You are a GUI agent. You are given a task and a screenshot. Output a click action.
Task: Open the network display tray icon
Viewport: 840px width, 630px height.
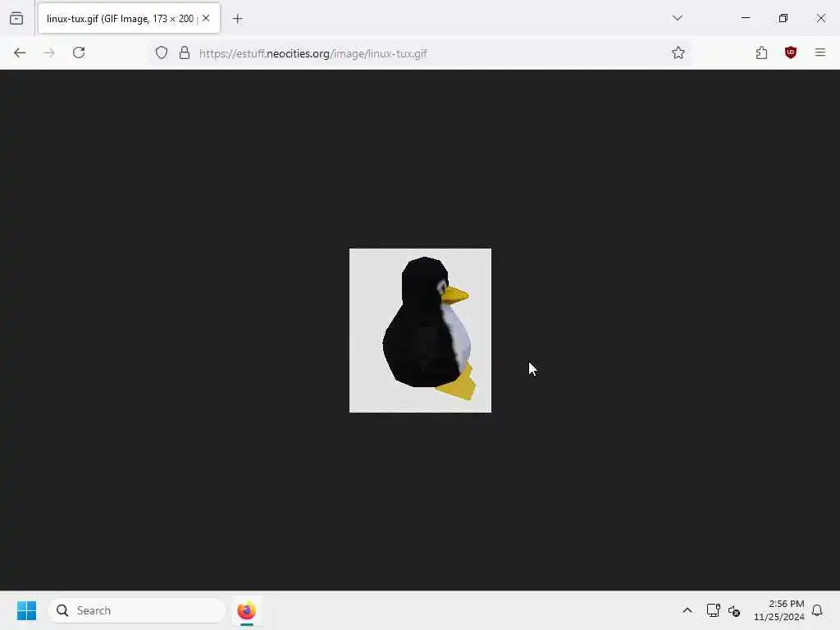pyautogui.click(x=713, y=610)
